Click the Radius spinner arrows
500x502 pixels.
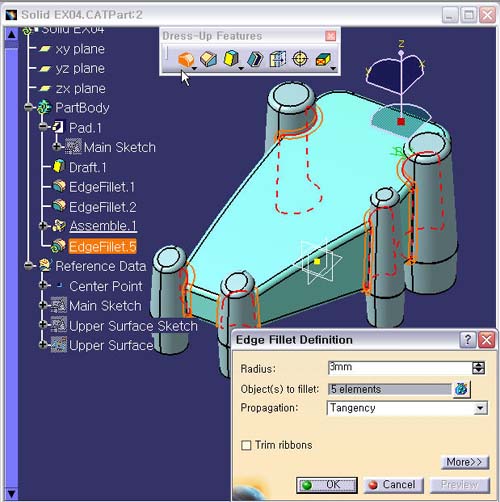point(478,368)
